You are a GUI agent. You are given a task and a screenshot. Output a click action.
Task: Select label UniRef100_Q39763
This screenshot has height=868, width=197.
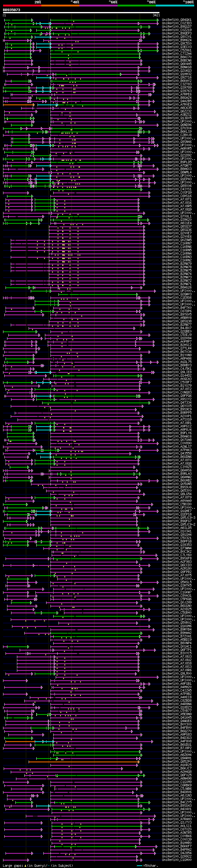coord(177,91)
